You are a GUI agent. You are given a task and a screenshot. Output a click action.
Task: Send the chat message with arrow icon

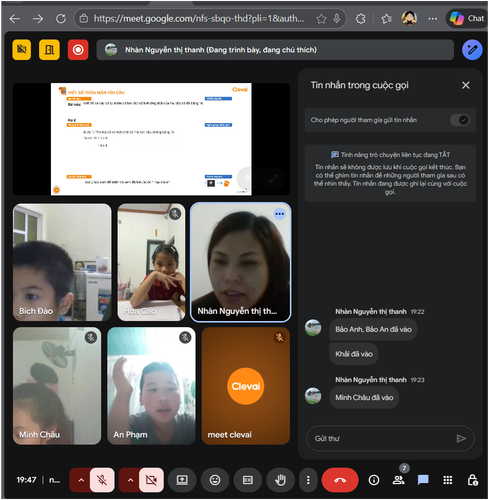[461, 438]
